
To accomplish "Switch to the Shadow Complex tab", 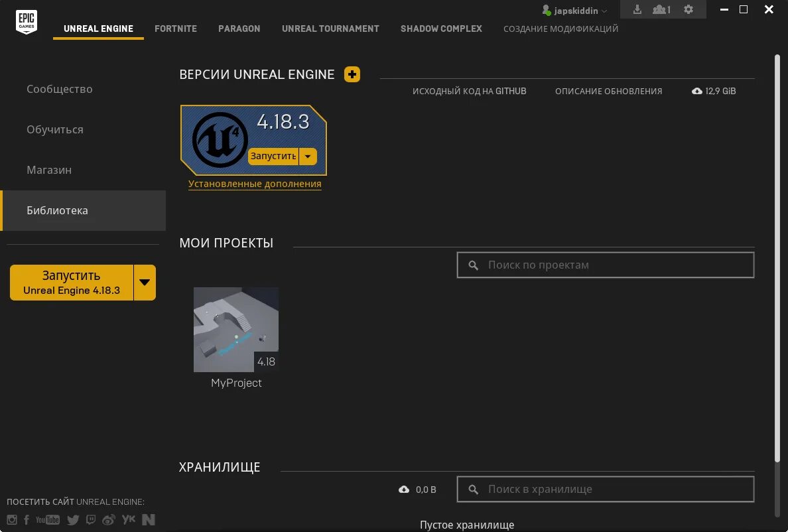I will 441,29.
